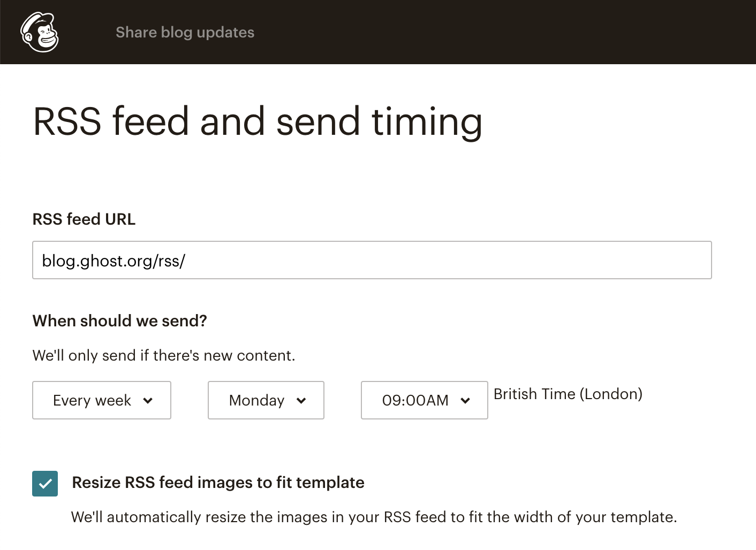Click the chevron arrow beside Monday
756x550 pixels.
(301, 400)
